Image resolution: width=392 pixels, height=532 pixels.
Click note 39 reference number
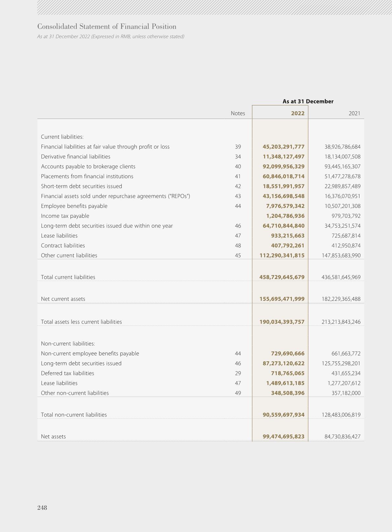(238, 147)
